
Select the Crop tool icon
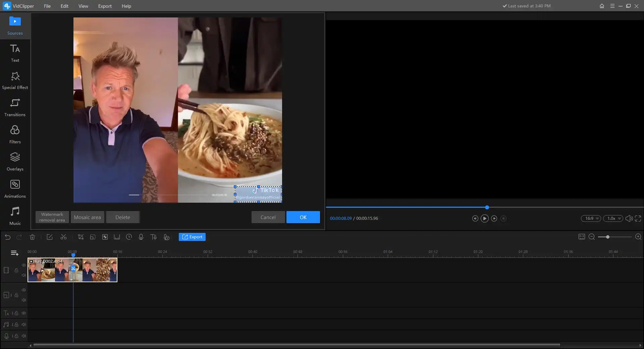click(80, 237)
